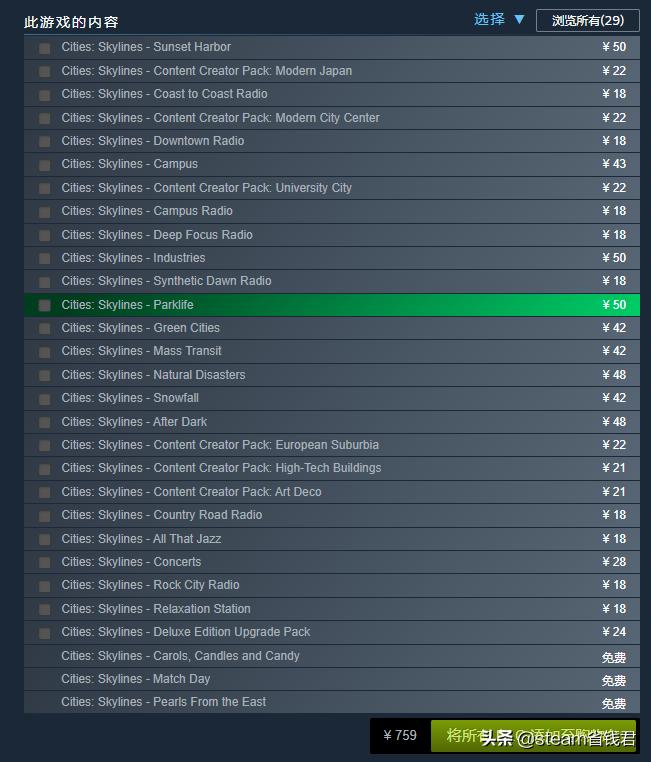Check the Coast to Coast Radio box
Screen dimensions: 651x762
(x=44, y=95)
